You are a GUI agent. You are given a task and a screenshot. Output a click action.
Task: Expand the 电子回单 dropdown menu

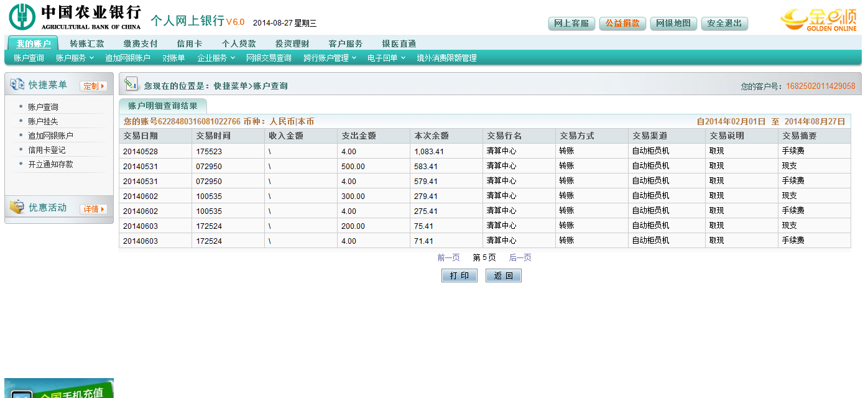[386, 58]
